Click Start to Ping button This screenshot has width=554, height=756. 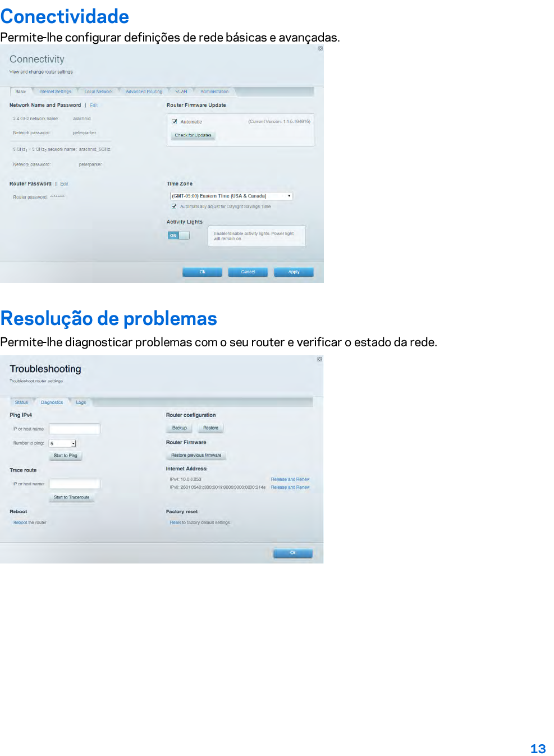pos(66,456)
